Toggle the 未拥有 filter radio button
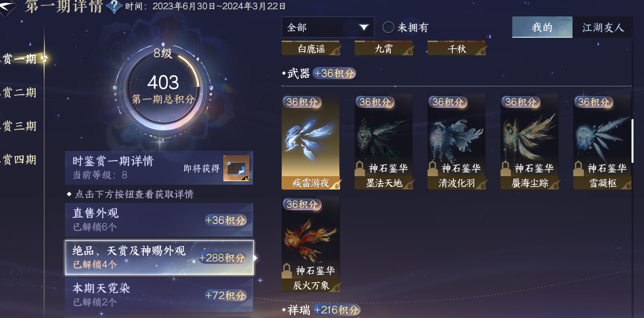Viewport: 644px width, 318px height. coord(388,27)
